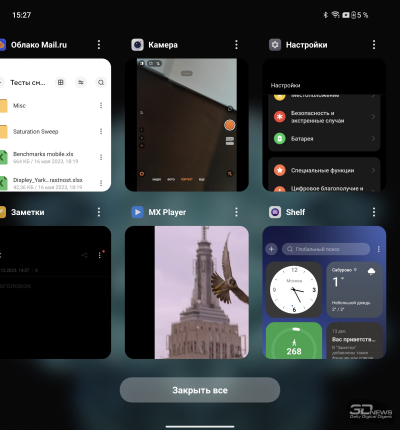Screen dimensions: 400x430
Task: Open the Настройки gear app icon
Action: coord(275,45)
